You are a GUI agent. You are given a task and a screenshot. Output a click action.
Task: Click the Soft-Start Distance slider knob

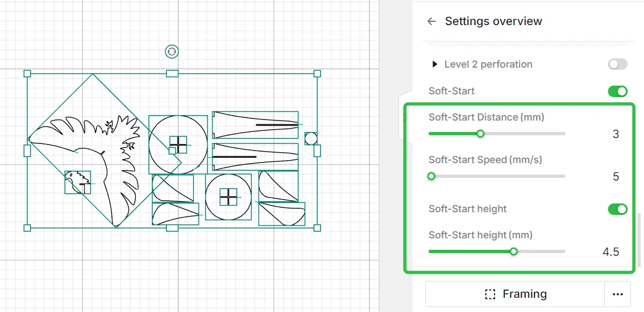coord(480,134)
